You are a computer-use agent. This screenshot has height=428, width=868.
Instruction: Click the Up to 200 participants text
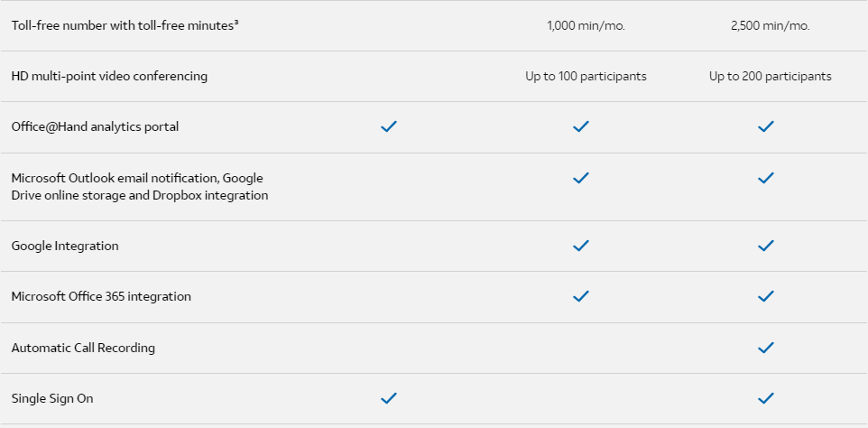pyautogui.click(x=770, y=77)
